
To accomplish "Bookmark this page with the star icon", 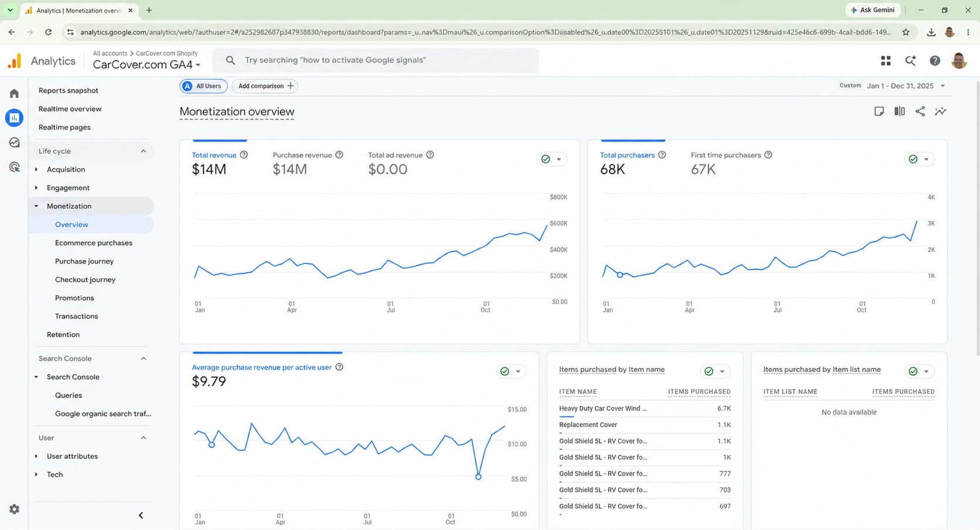I will pos(906,32).
